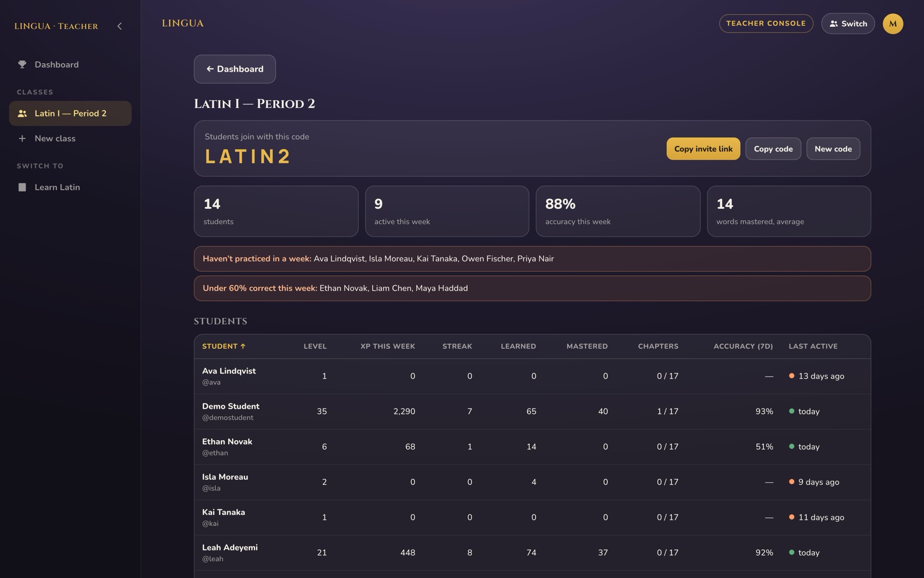Open Isla Moreau's student row
The width and height of the screenshot is (924, 578).
(532, 482)
